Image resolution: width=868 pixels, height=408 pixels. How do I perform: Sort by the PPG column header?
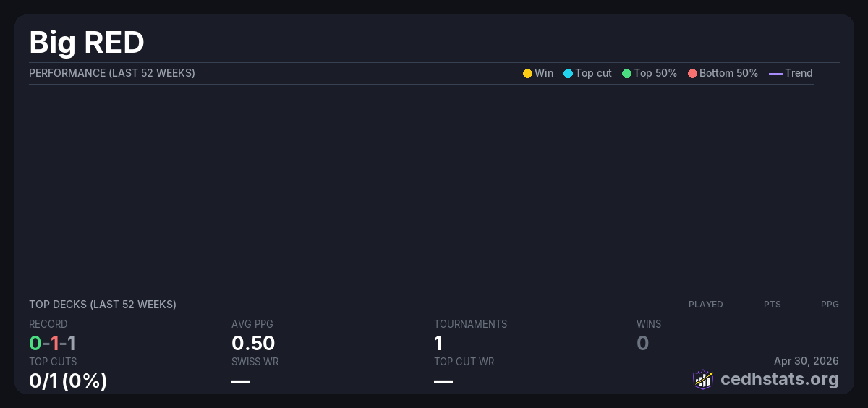[x=830, y=305]
